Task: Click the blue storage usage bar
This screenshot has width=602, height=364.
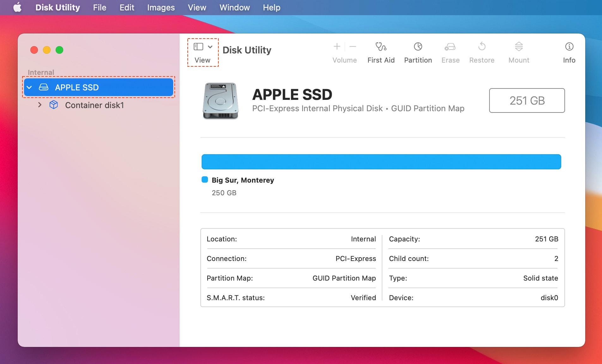Action: (x=381, y=161)
